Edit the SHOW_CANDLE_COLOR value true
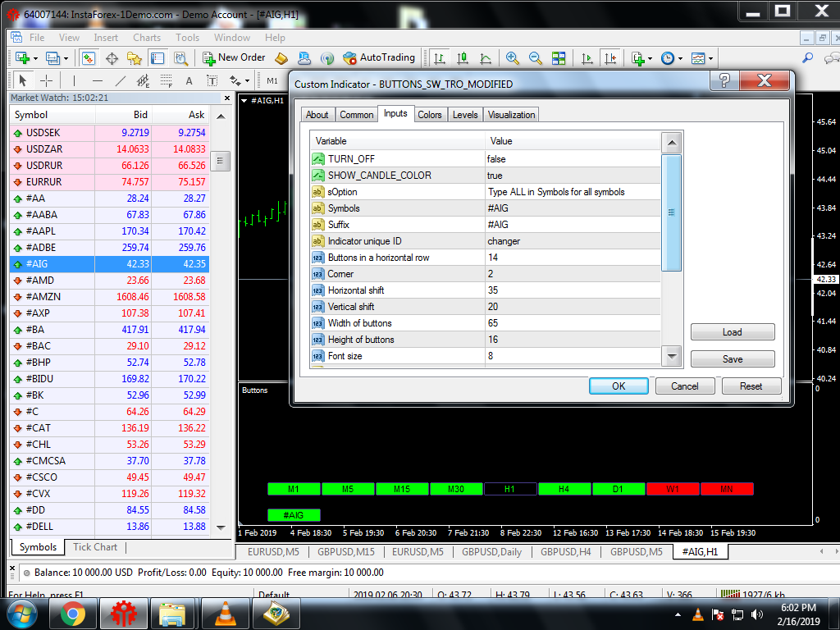This screenshot has width=840, height=630. pos(573,176)
